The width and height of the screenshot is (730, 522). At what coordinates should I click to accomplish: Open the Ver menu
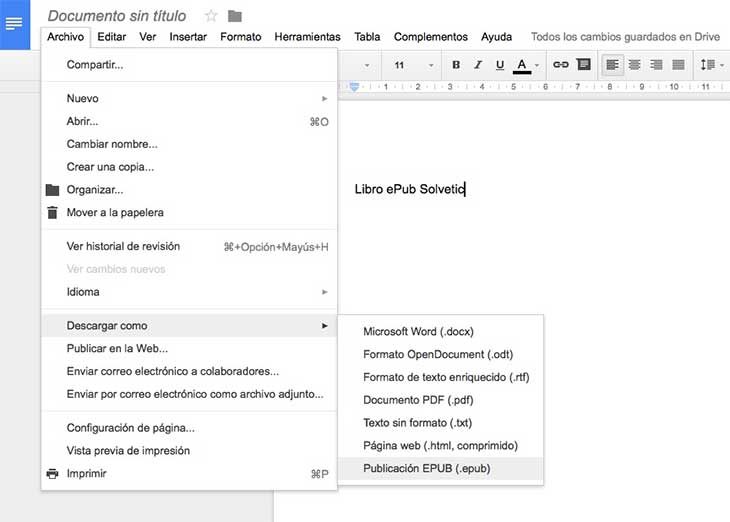pyautogui.click(x=148, y=37)
